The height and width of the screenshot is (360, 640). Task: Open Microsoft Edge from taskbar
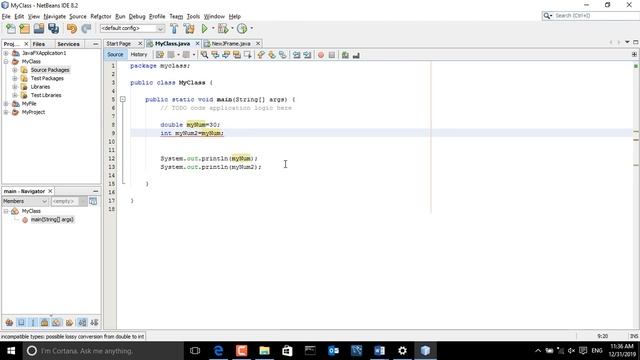click(x=218, y=351)
